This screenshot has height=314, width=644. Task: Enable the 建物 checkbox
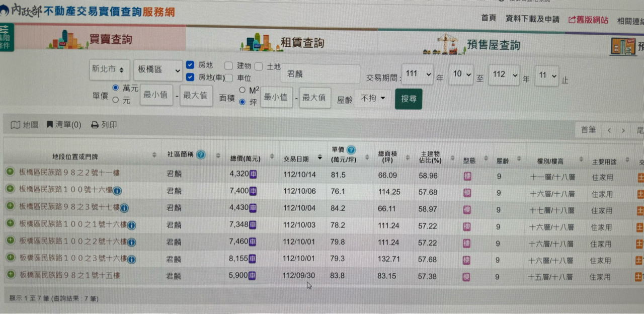click(228, 66)
